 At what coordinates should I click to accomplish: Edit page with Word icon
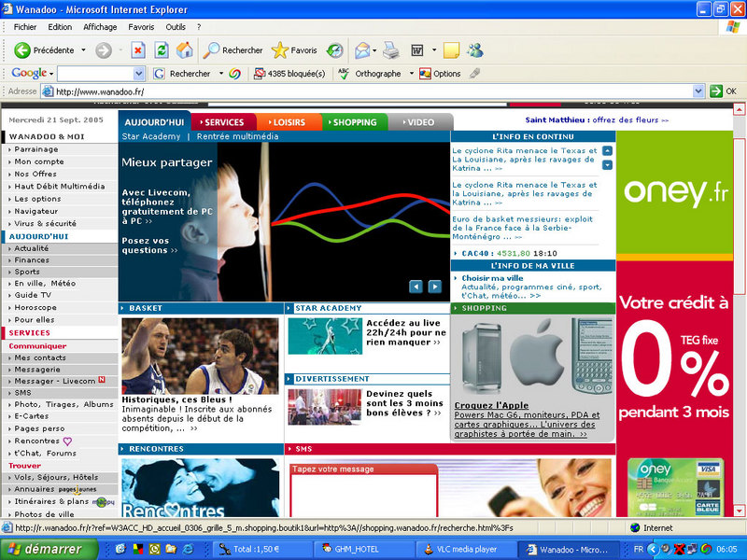point(417,50)
